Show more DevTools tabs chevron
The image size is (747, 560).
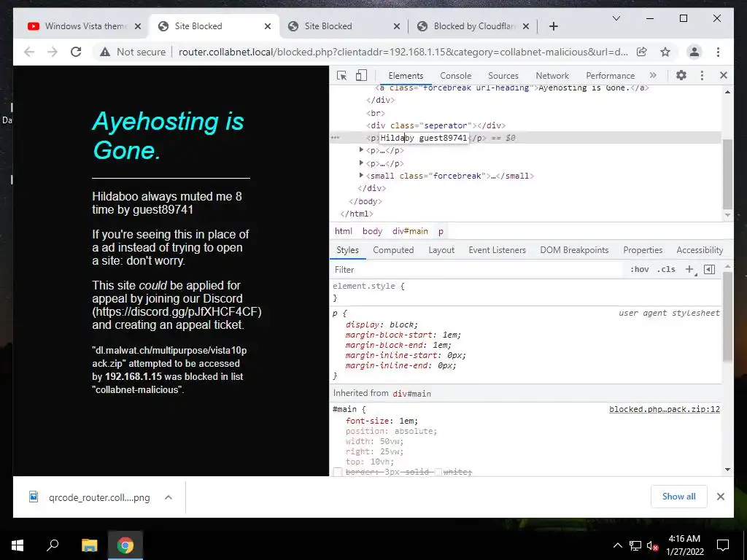(653, 75)
